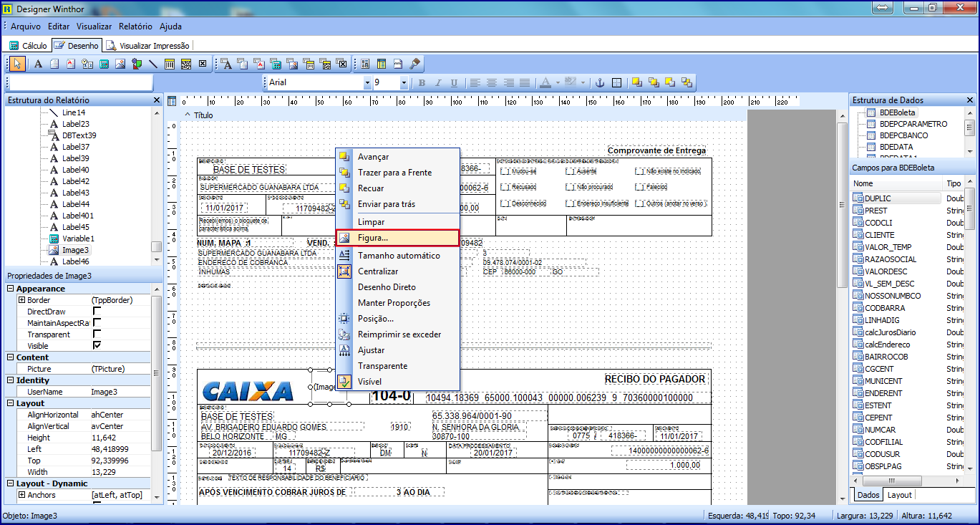Pick the DBText data component tool
The height and width of the screenshot is (525, 980).
tap(226, 64)
